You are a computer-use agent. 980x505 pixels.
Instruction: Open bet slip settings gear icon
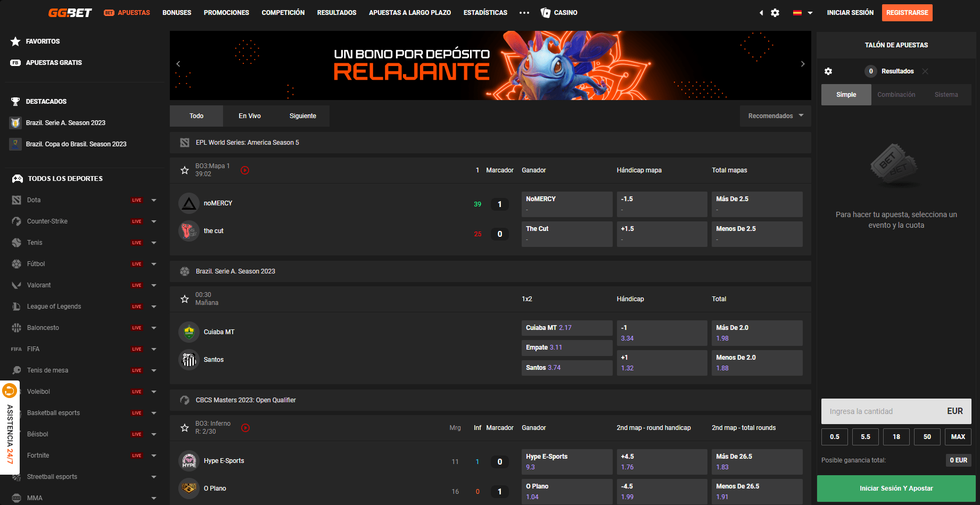828,71
